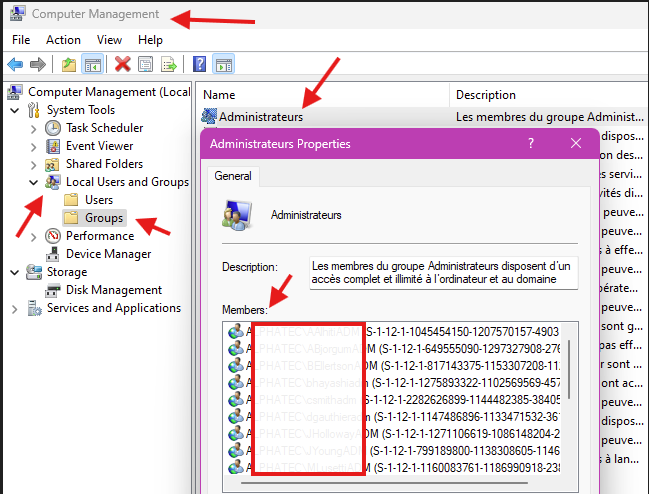The image size is (649, 494).
Task: Open the Action menu
Action: coord(63,40)
